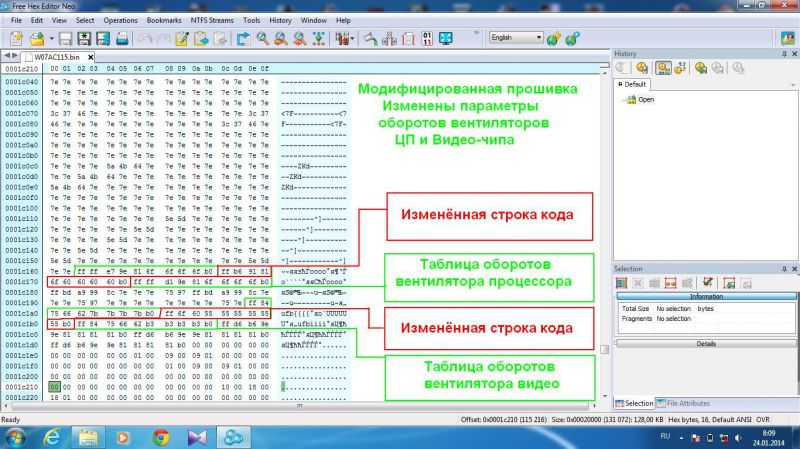The width and height of the screenshot is (800, 449).
Task: Open the Tools menu
Action: (252, 20)
